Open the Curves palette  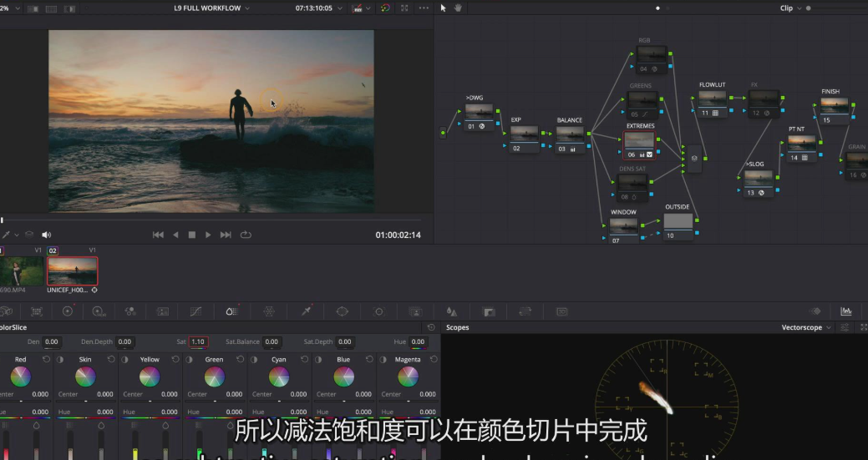(x=195, y=312)
